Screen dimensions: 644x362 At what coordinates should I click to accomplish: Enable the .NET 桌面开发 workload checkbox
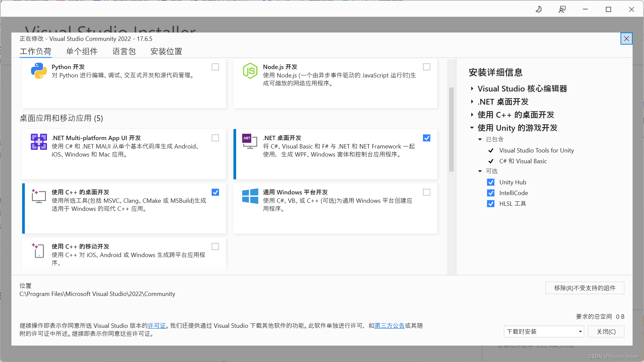(x=426, y=138)
